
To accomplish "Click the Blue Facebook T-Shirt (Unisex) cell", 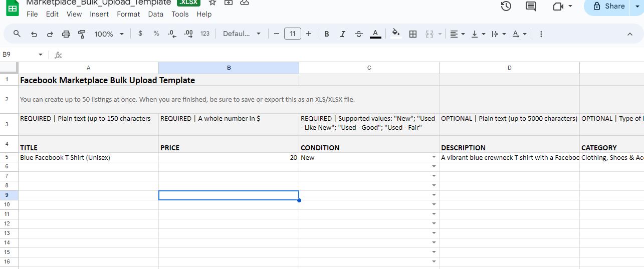I will [x=89, y=157].
